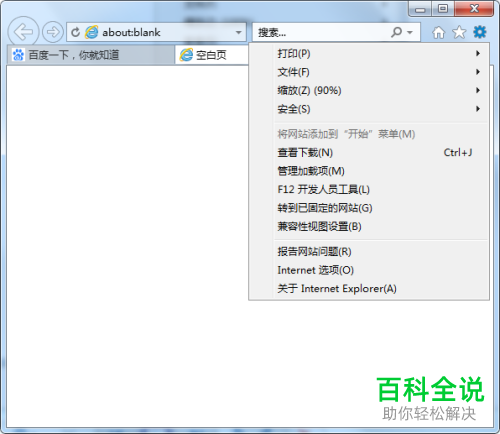Open the 打印(P) menu item
Image resolution: width=500 pixels, height=434 pixels.
[369, 53]
